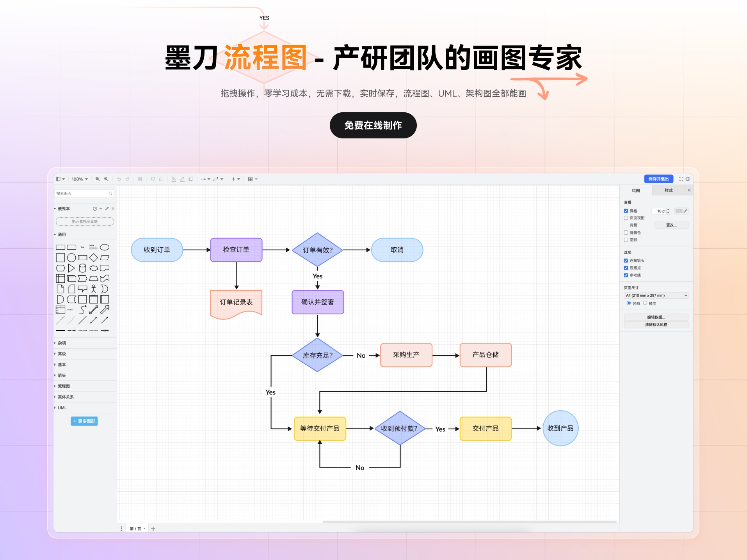Select the diamond shape in general palette
747x560 pixels.
[x=94, y=258]
